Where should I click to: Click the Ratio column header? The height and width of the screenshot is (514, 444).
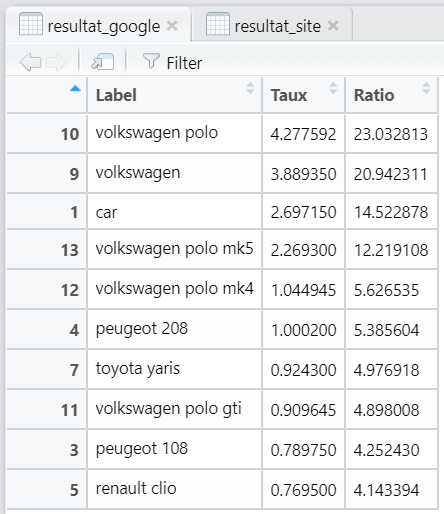pos(392,95)
